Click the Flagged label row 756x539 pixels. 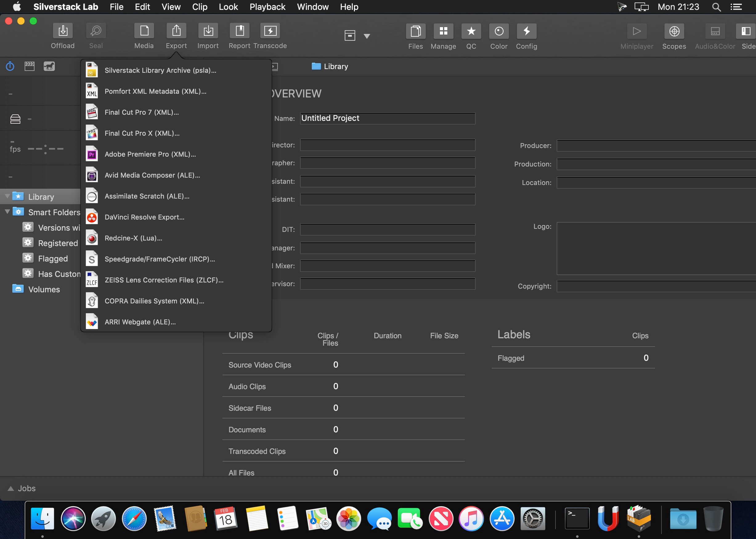573,358
